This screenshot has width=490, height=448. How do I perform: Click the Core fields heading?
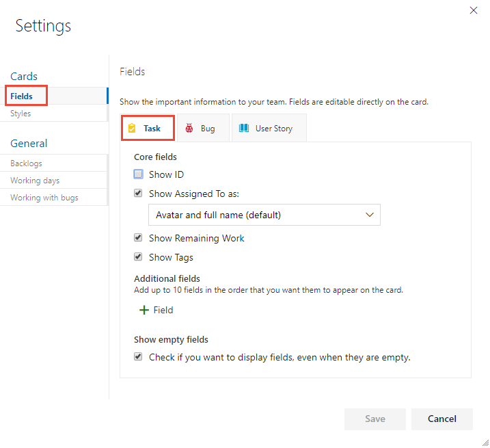pyautogui.click(x=155, y=157)
